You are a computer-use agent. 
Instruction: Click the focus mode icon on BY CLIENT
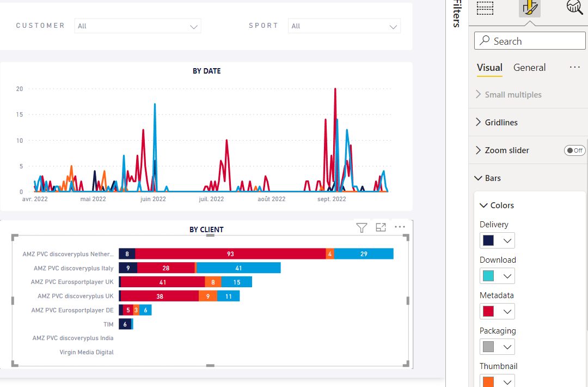pyautogui.click(x=381, y=227)
